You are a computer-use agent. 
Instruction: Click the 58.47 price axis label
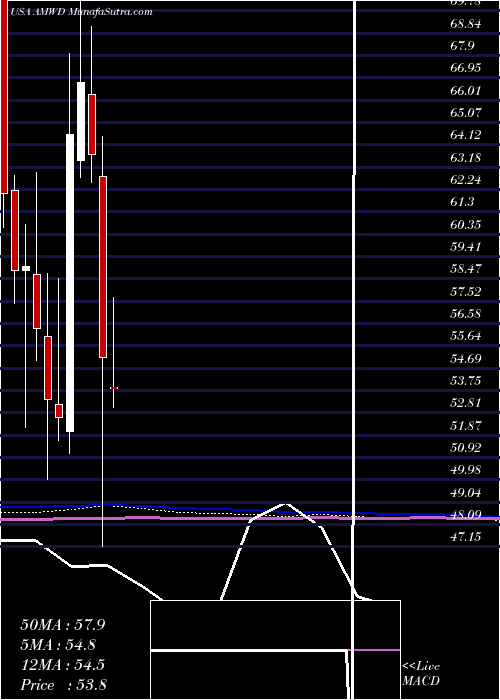coord(466,269)
